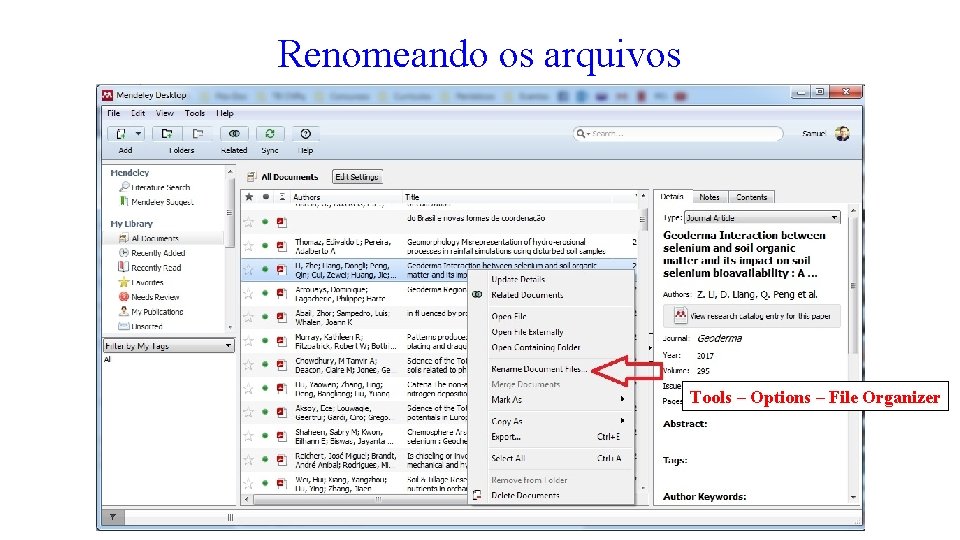Select Mendeley Suggest in sidebar
960x540 pixels.
pos(162,202)
